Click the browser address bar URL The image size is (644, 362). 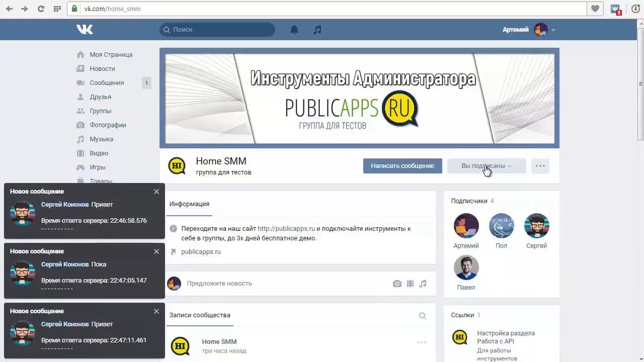point(112,9)
